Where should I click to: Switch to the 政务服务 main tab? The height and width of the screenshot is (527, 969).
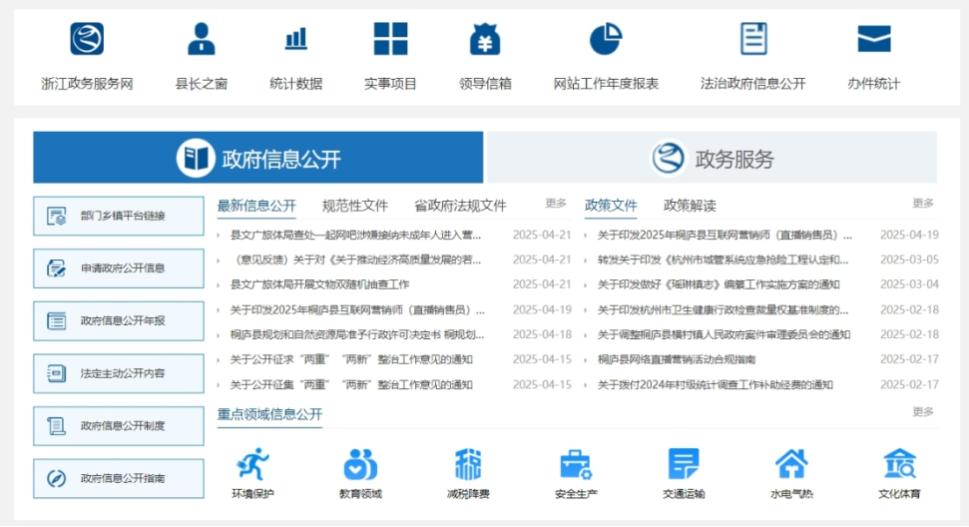pyautogui.click(x=712, y=158)
